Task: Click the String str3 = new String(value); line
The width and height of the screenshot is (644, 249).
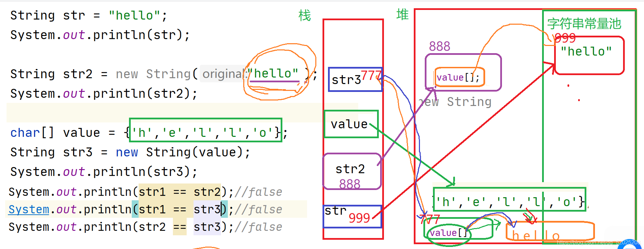Action: coord(130,152)
